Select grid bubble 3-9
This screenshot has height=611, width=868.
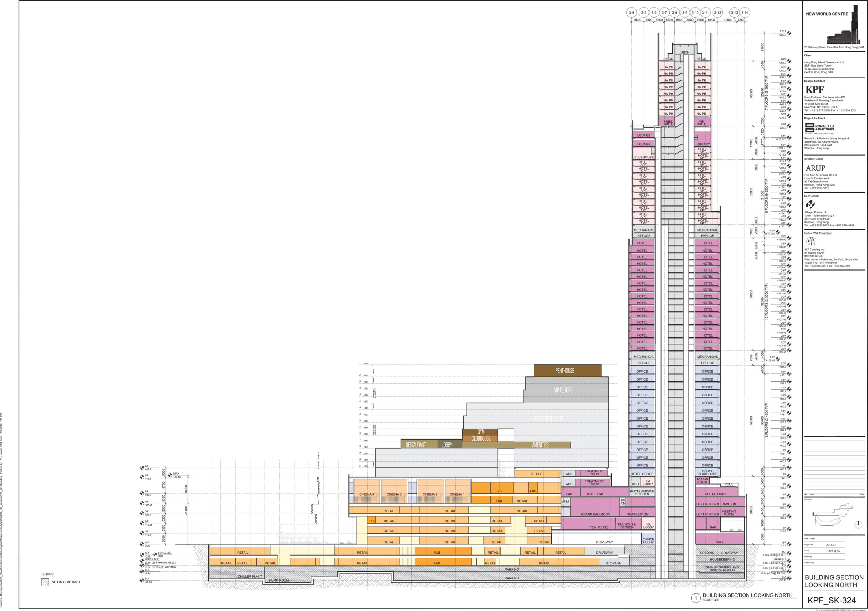pyautogui.click(x=685, y=12)
